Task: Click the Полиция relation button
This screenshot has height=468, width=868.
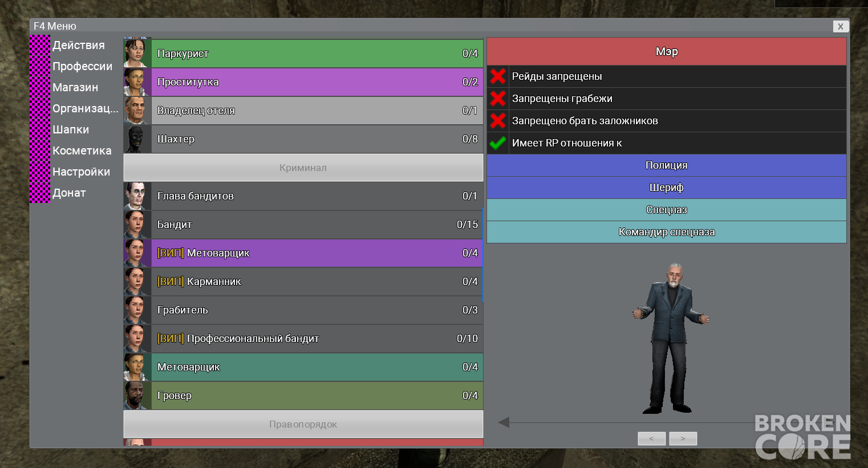Action: pos(667,165)
